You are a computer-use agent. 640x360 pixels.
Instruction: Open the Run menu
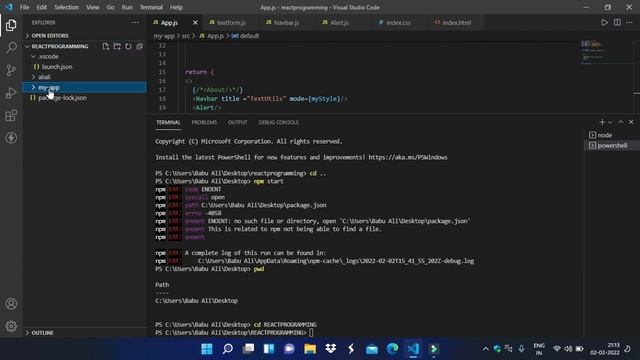[127, 7]
